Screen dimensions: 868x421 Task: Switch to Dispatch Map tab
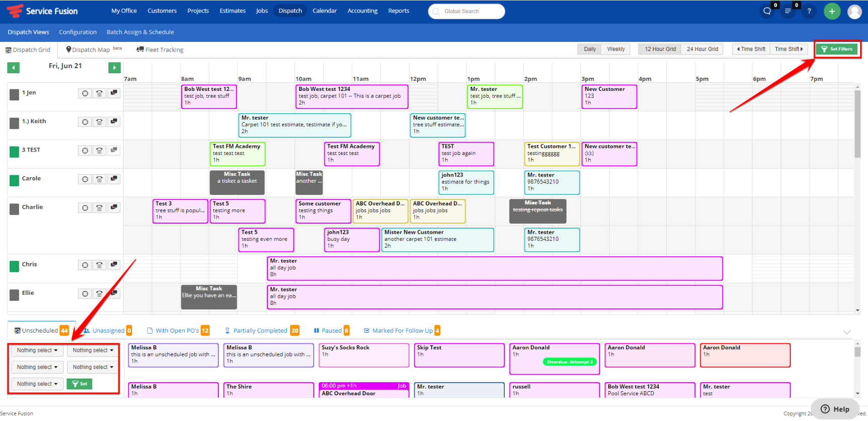click(x=94, y=49)
